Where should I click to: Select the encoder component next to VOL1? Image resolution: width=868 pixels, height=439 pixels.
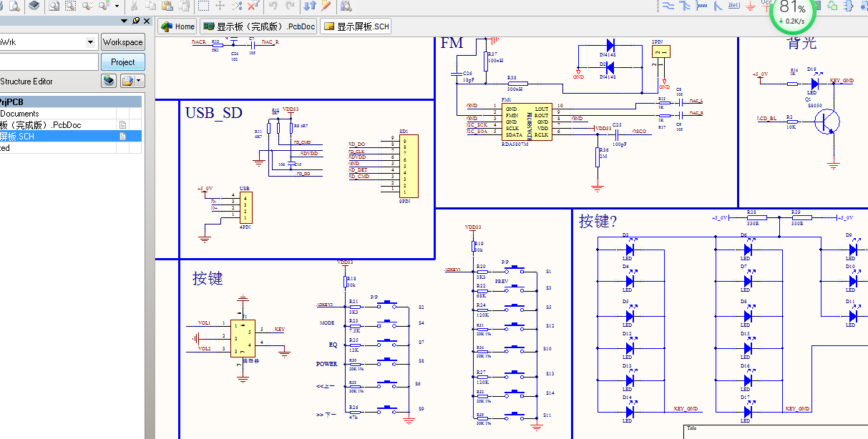243,339
